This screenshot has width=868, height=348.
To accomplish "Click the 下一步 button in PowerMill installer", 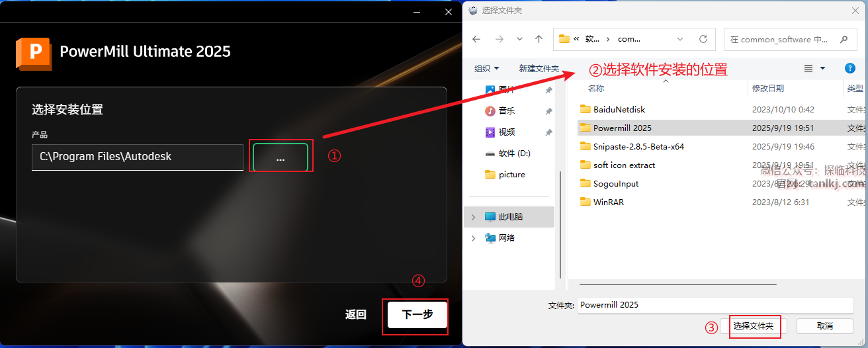I will pos(417,314).
